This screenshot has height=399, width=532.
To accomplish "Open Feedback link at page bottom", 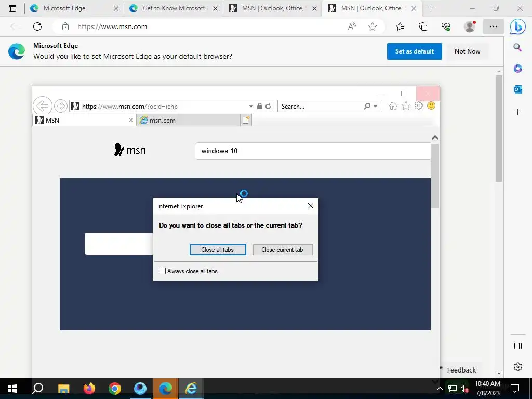I will click(461, 370).
